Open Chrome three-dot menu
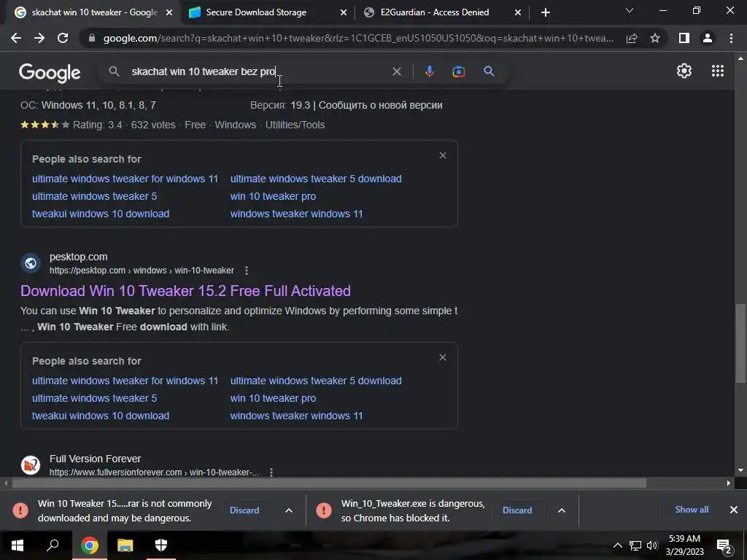 coord(731,38)
